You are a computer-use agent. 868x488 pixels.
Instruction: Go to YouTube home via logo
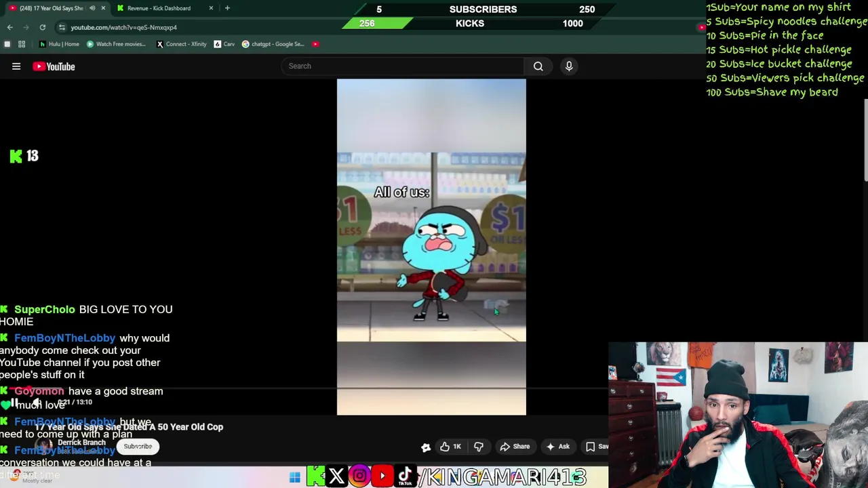(54, 66)
